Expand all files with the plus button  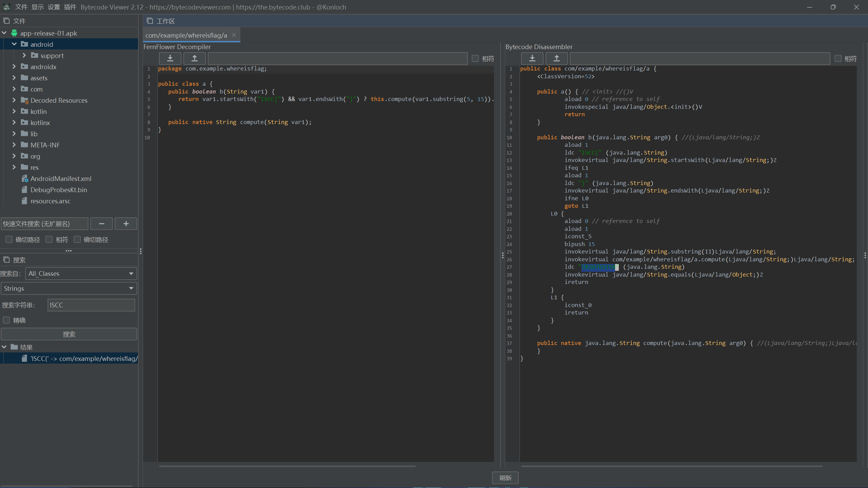click(x=126, y=224)
